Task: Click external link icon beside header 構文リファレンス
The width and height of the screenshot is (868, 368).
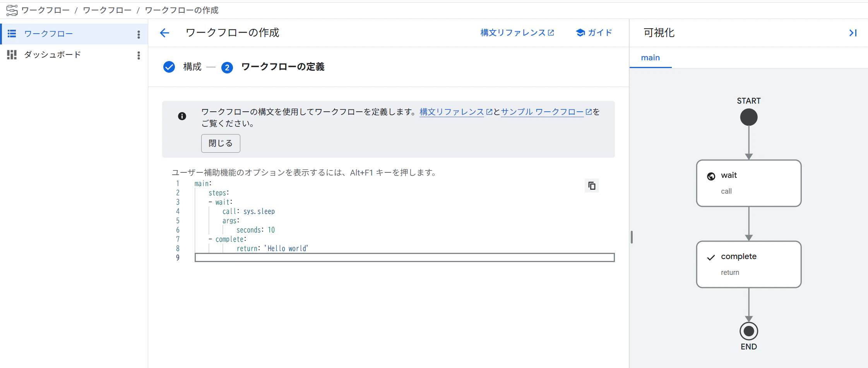Action: pos(551,33)
